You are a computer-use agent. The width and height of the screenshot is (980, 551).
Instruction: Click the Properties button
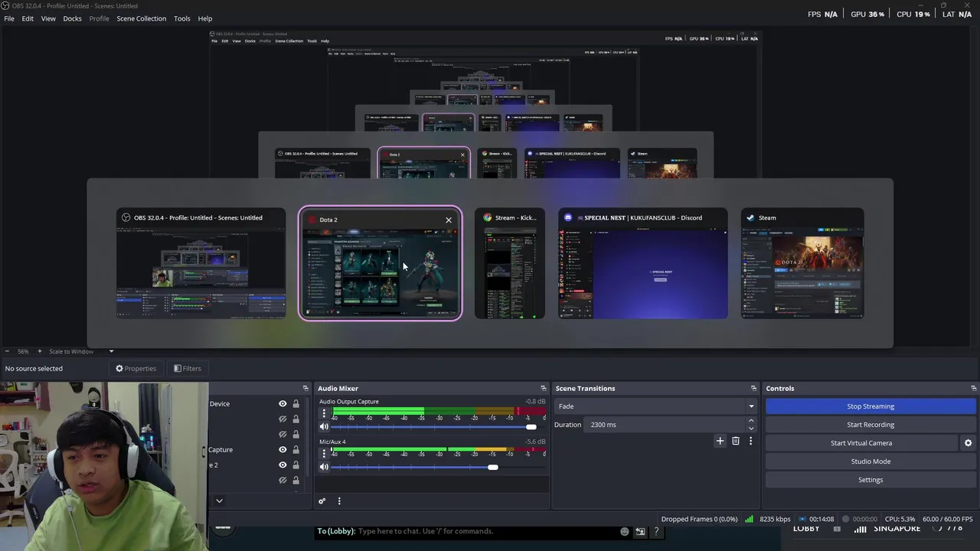pos(136,369)
